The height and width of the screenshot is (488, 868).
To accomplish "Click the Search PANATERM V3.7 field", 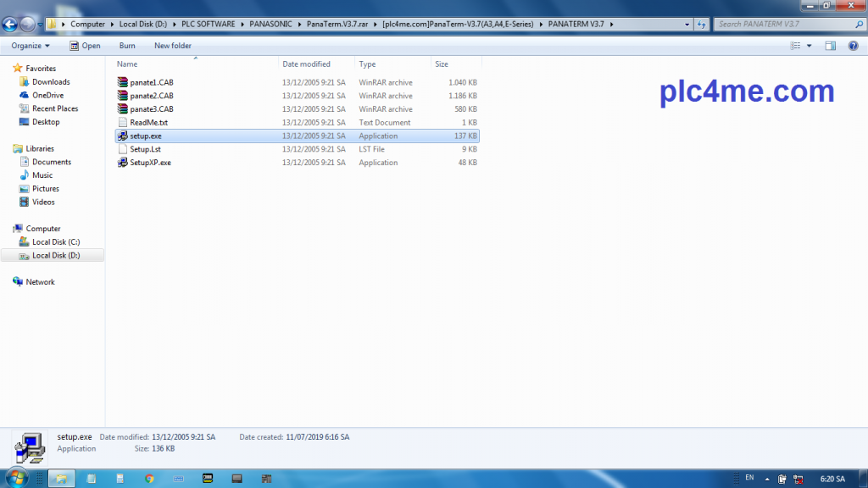I will click(780, 24).
